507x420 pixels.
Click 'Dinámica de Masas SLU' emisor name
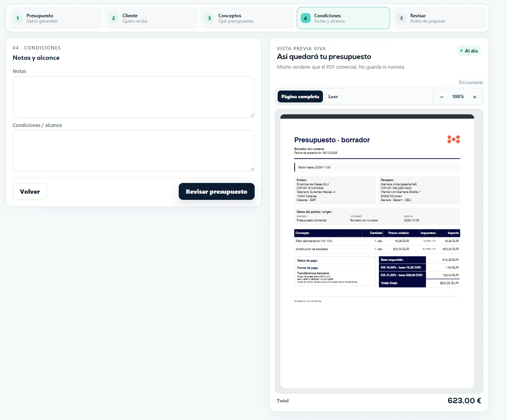[x=313, y=184]
